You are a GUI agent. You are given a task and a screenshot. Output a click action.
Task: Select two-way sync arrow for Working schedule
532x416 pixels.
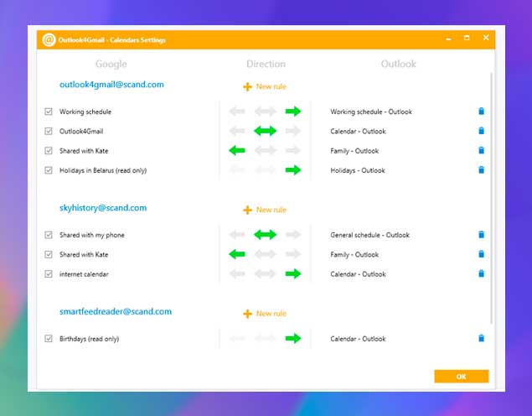(265, 111)
